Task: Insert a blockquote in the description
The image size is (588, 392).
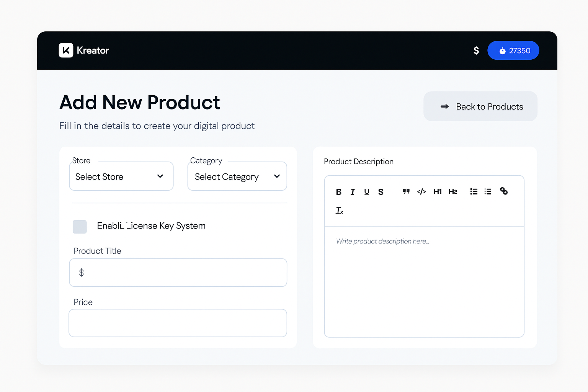Action: point(406,191)
